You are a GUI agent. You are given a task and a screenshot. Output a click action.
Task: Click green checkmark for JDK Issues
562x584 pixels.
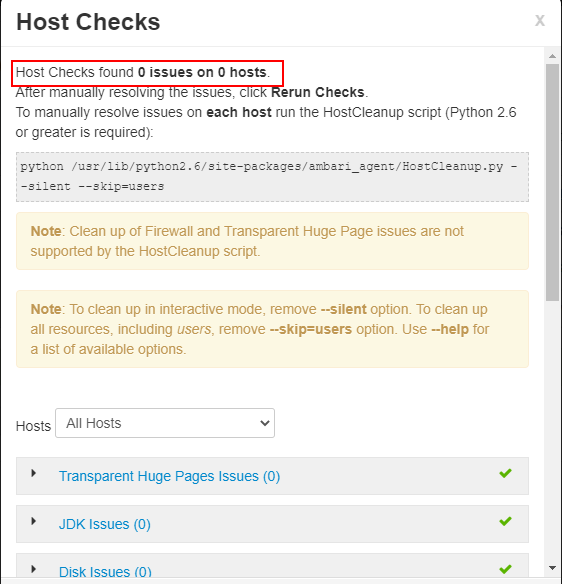(x=505, y=521)
